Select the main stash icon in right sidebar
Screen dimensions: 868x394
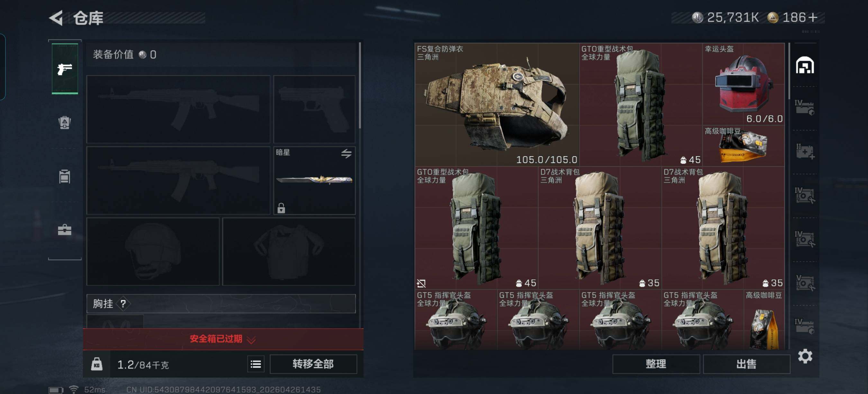point(805,65)
